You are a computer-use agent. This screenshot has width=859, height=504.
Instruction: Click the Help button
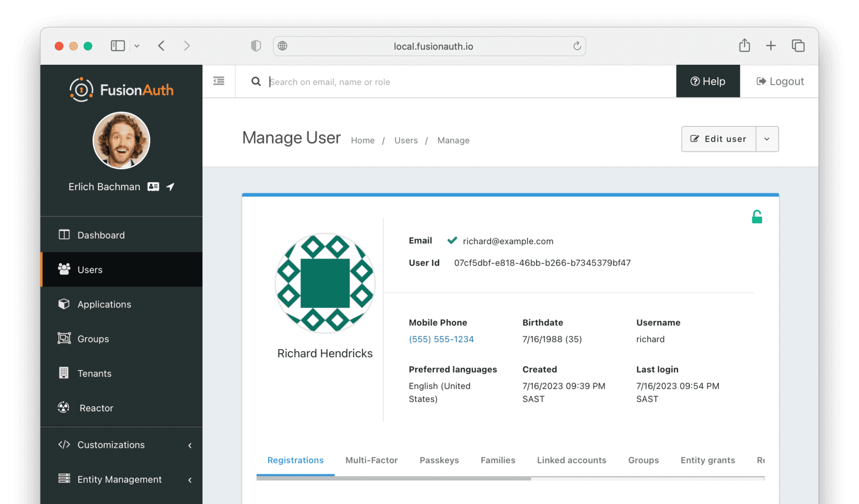point(708,81)
